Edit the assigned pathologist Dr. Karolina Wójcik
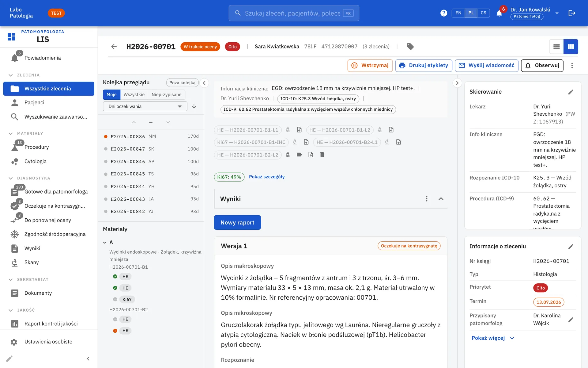The image size is (588, 368). click(571, 320)
